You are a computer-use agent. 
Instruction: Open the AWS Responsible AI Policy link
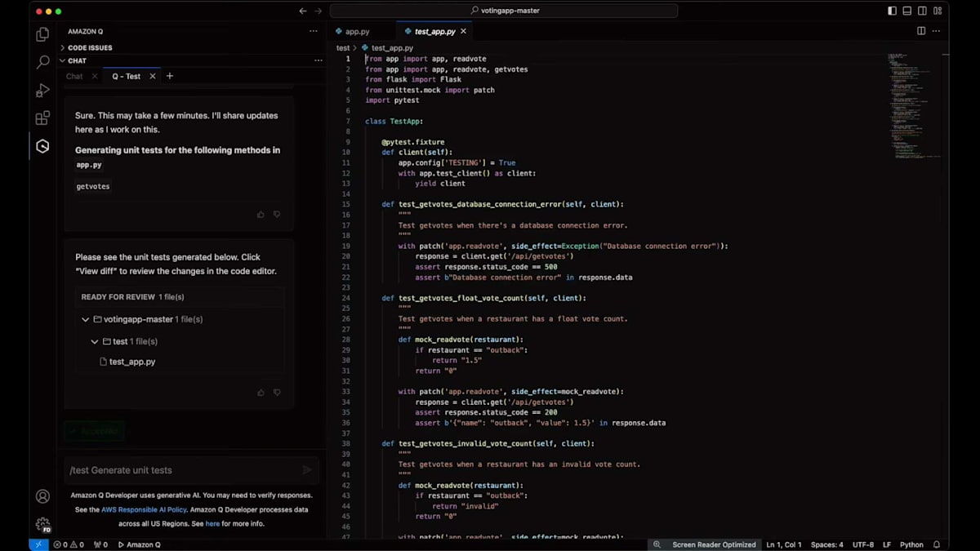(x=144, y=509)
